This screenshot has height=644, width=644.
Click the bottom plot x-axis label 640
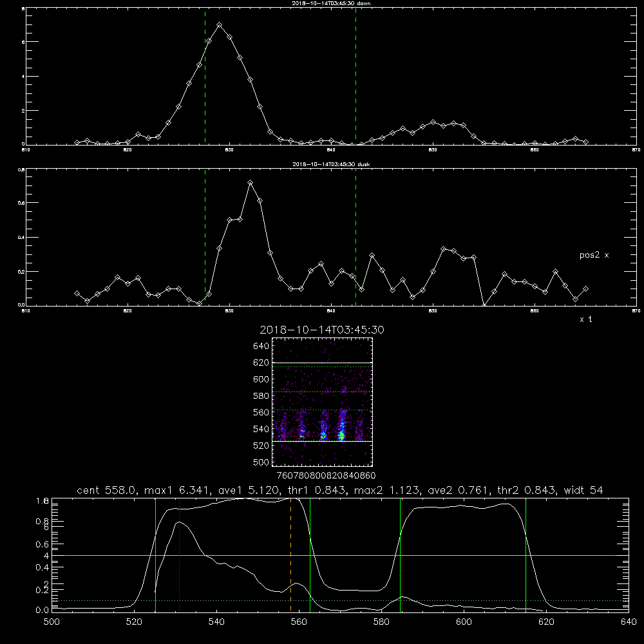[x=629, y=622]
